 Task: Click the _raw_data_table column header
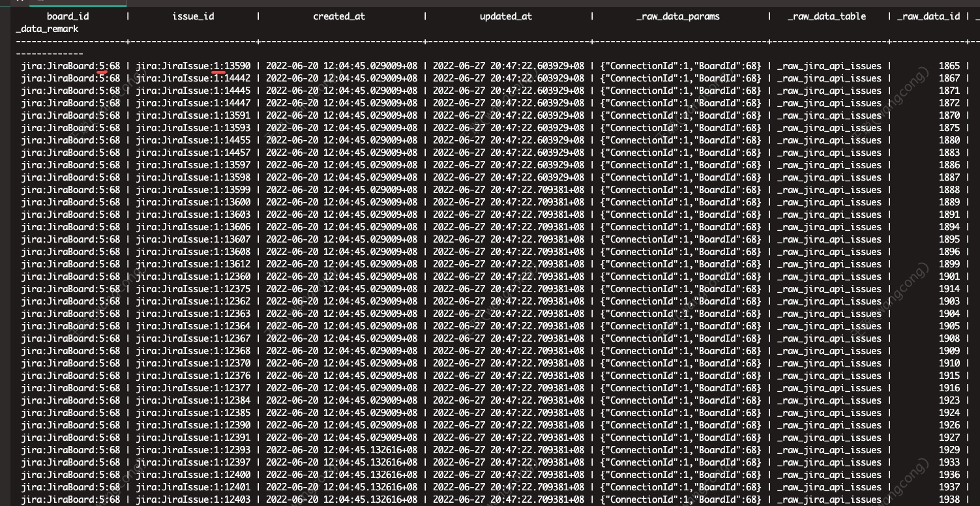[x=827, y=16]
